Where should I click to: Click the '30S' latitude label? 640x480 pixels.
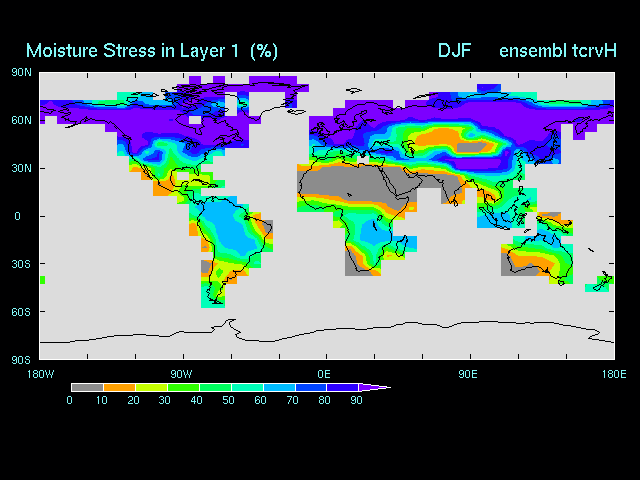[x=21, y=264]
